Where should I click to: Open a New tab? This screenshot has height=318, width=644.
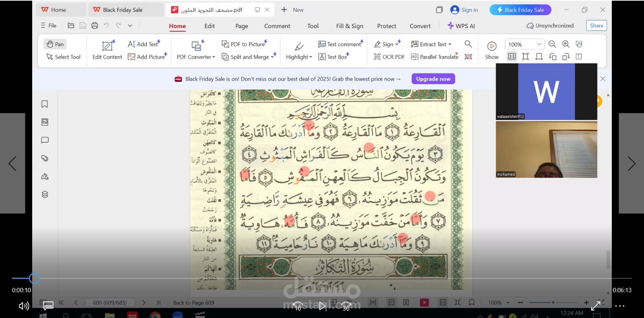[292, 10]
